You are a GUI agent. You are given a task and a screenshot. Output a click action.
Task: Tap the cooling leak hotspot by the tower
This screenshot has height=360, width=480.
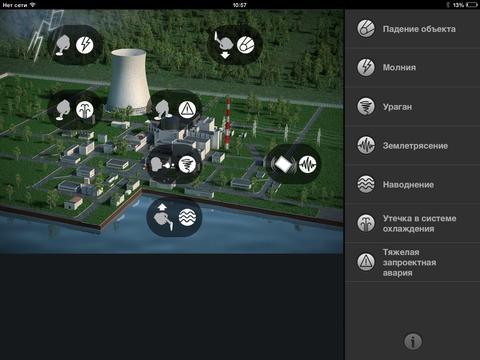coord(74,110)
